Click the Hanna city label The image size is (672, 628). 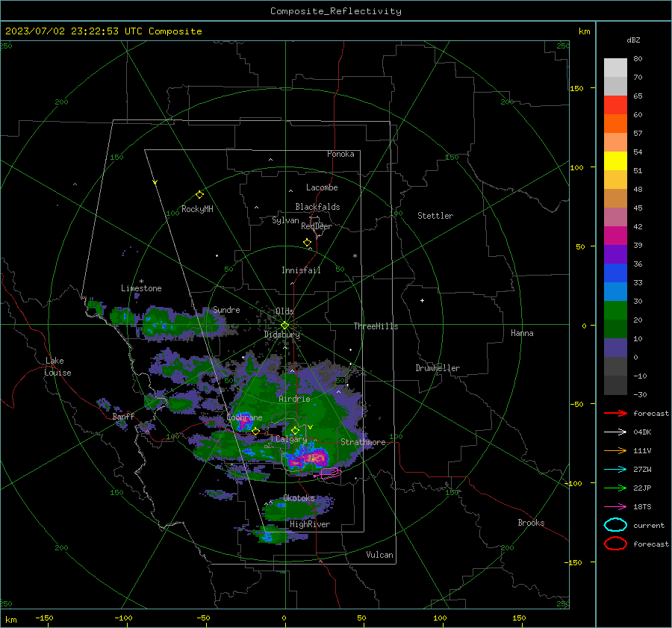[x=522, y=333]
